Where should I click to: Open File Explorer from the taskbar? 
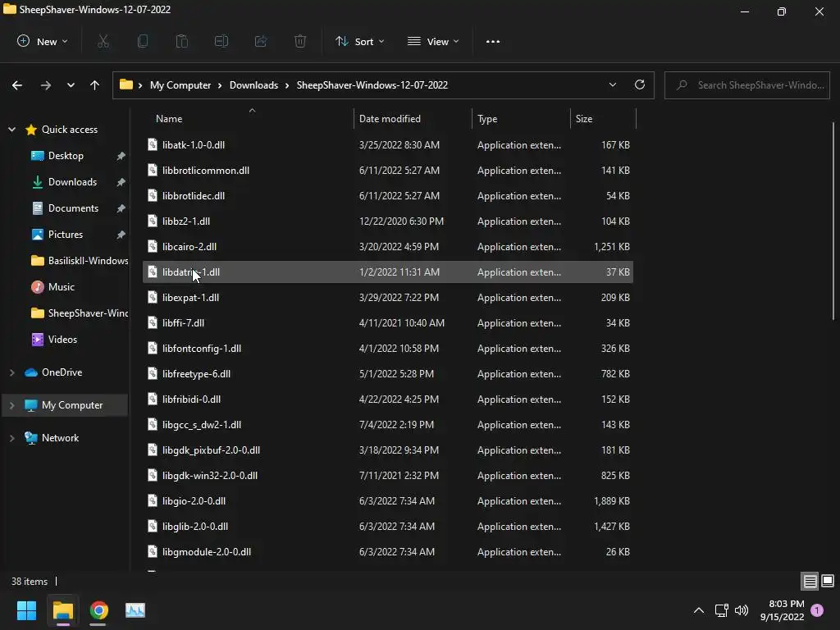62,610
